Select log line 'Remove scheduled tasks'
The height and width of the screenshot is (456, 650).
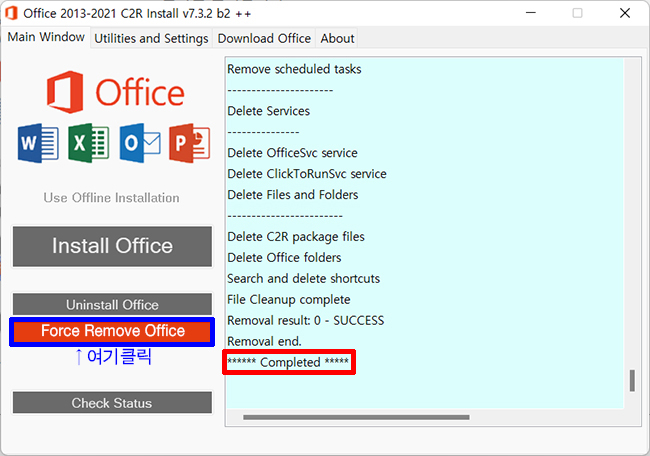[294, 69]
